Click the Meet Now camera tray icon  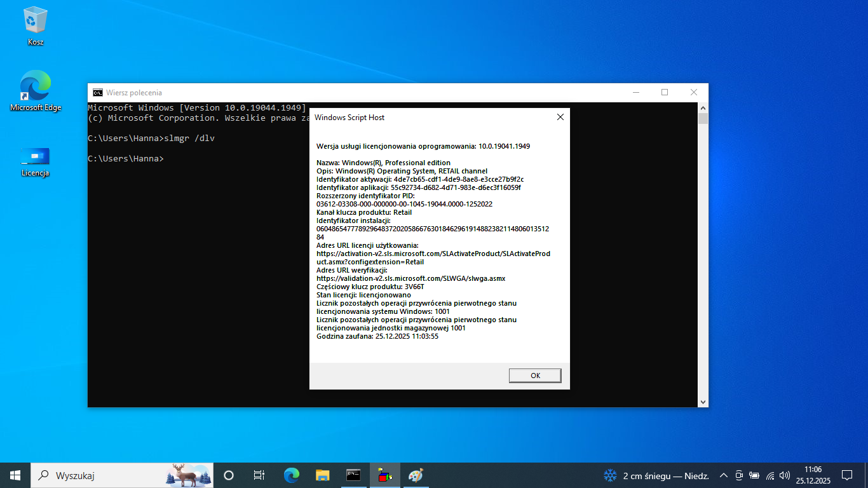point(739,475)
